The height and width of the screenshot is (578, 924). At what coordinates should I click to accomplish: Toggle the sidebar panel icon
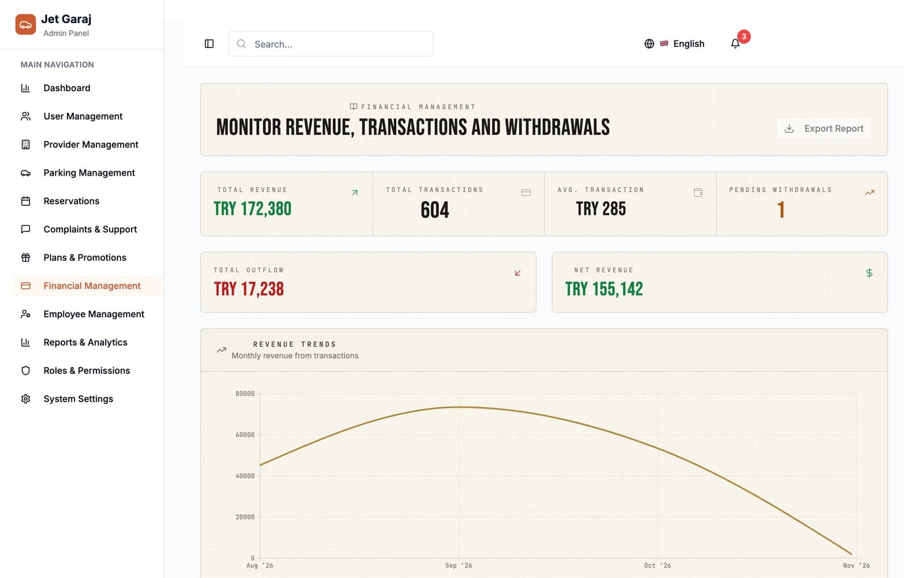[x=209, y=44]
